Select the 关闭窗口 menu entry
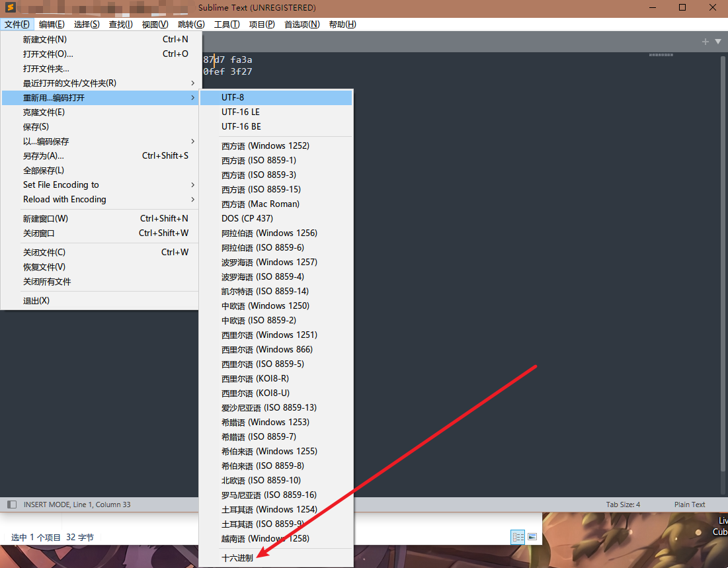The height and width of the screenshot is (568, 728). pyautogui.click(x=101, y=233)
